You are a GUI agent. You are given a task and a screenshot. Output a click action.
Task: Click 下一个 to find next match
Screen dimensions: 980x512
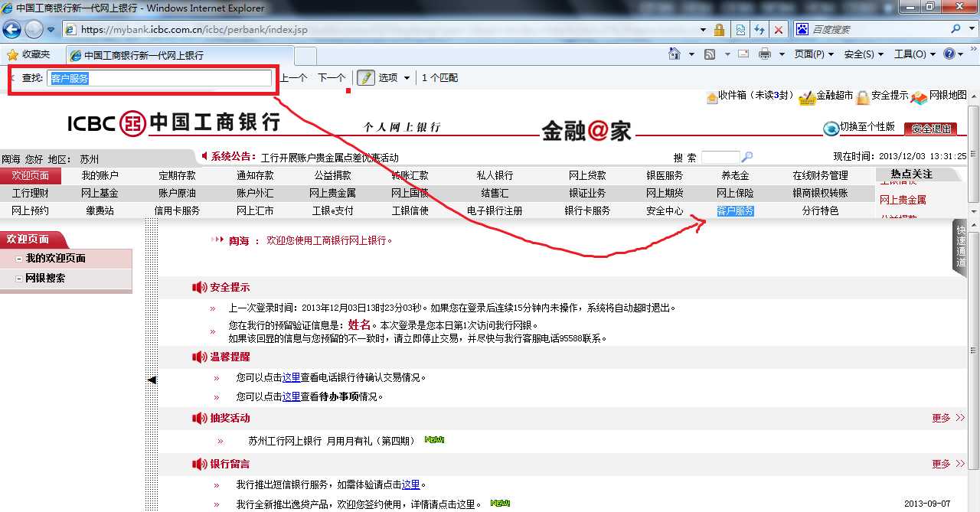point(332,77)
